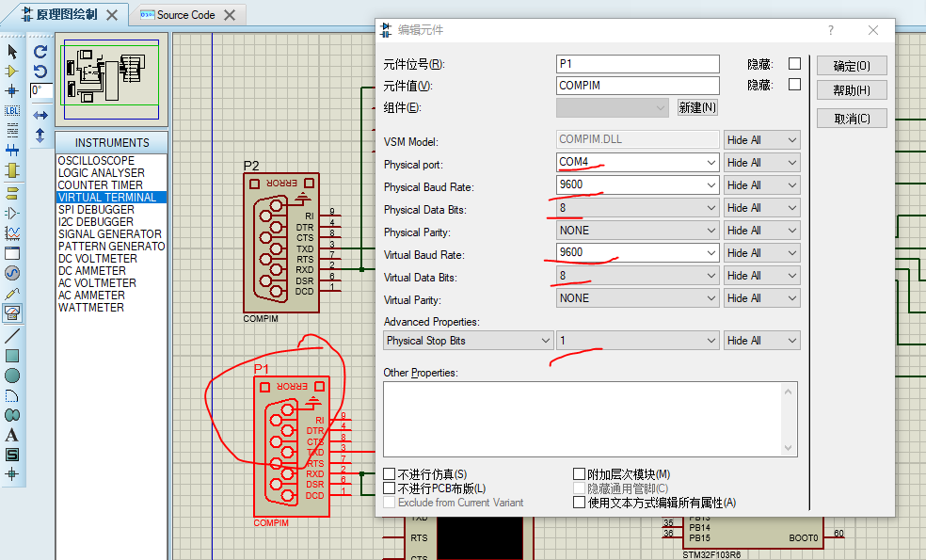Viewport: 926px width, 560px height.
Task: Select the 2D Graphics Text tool
Action: coord(12,435)
